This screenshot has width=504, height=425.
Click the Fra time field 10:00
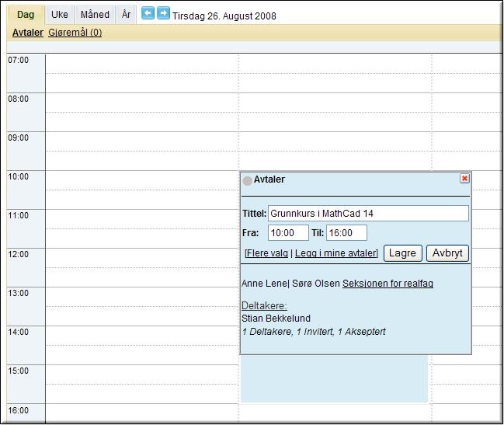pyautogui.click(x=288, y=233)
